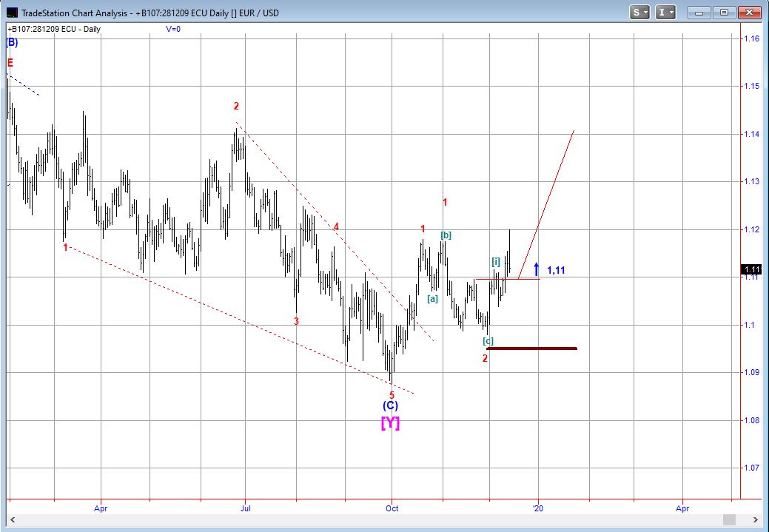Screen dimensions: 769x532
Task: Click the 1.07 price axis label
Action: point(752,468)
